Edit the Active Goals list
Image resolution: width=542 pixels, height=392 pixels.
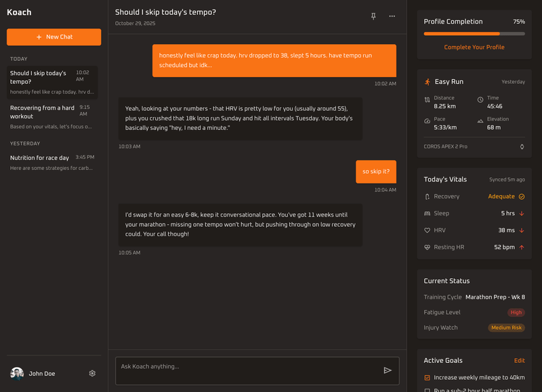click(519, 361)
